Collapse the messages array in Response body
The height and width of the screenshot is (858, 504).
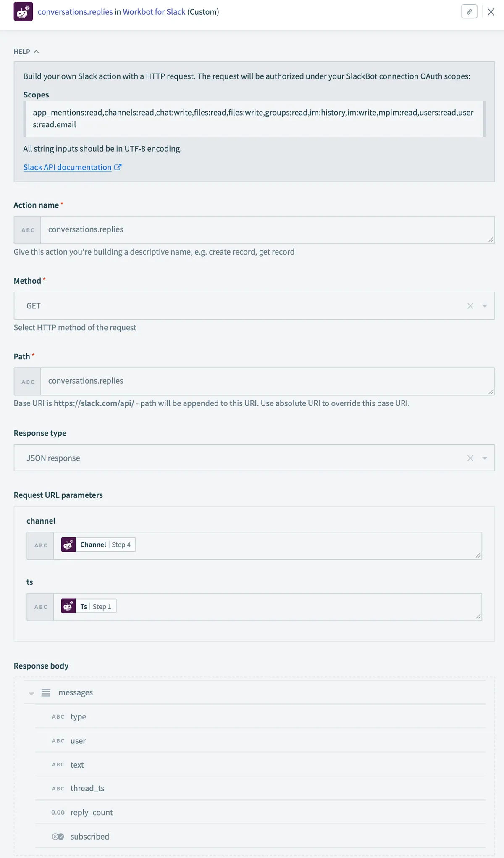[x=31, y=693]
